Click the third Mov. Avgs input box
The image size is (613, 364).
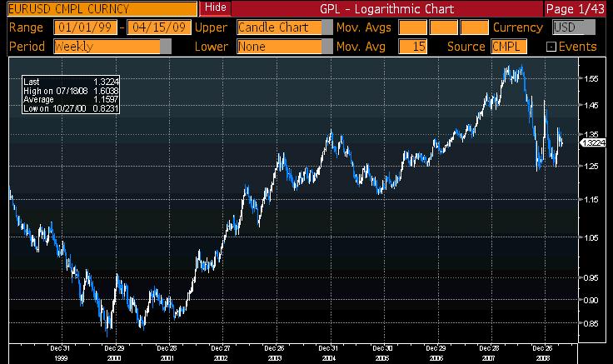pos(473,27)
